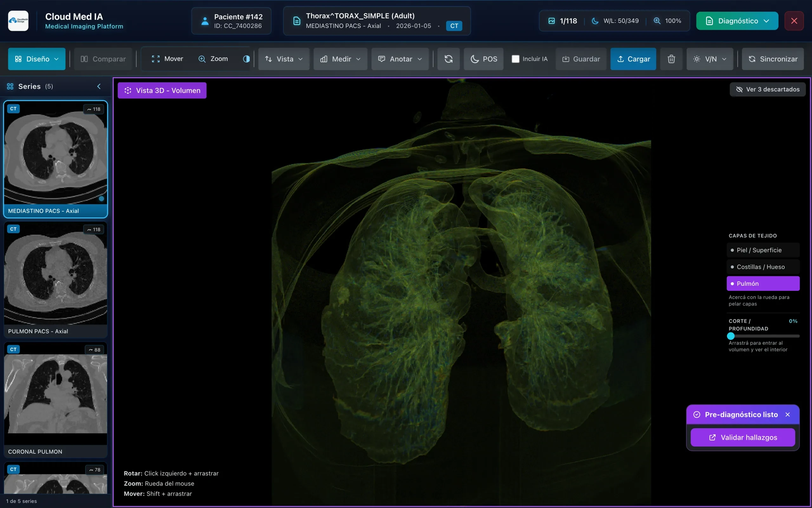This screenshot has height=508, width=812.
Task: Select the Mover pan tool
Action: point(167,59)
